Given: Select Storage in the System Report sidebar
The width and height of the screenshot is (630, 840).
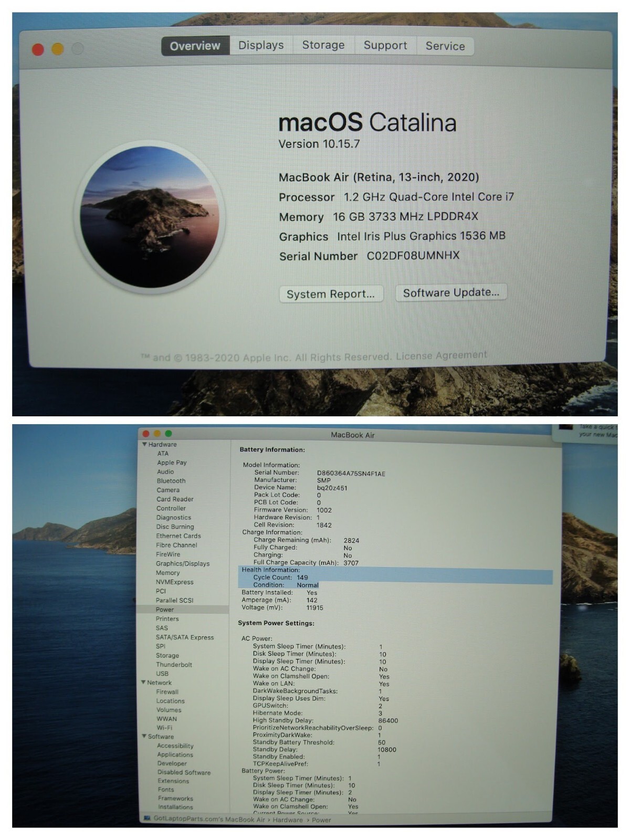Looking at the screenshot, I should tap(167, 656).
